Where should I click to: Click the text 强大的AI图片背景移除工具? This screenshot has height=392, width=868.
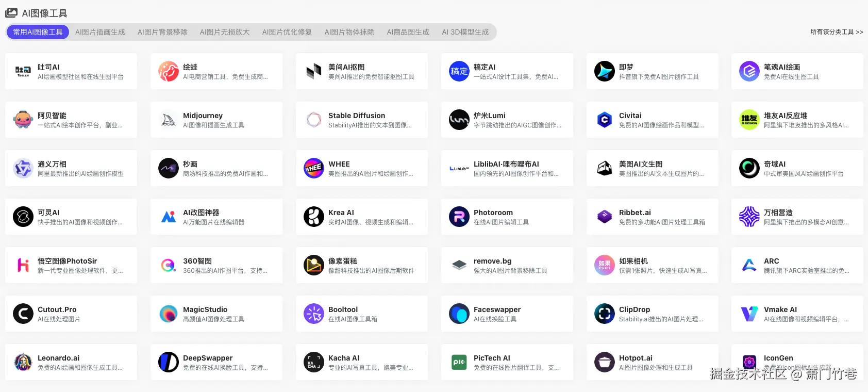pos(510,271)
